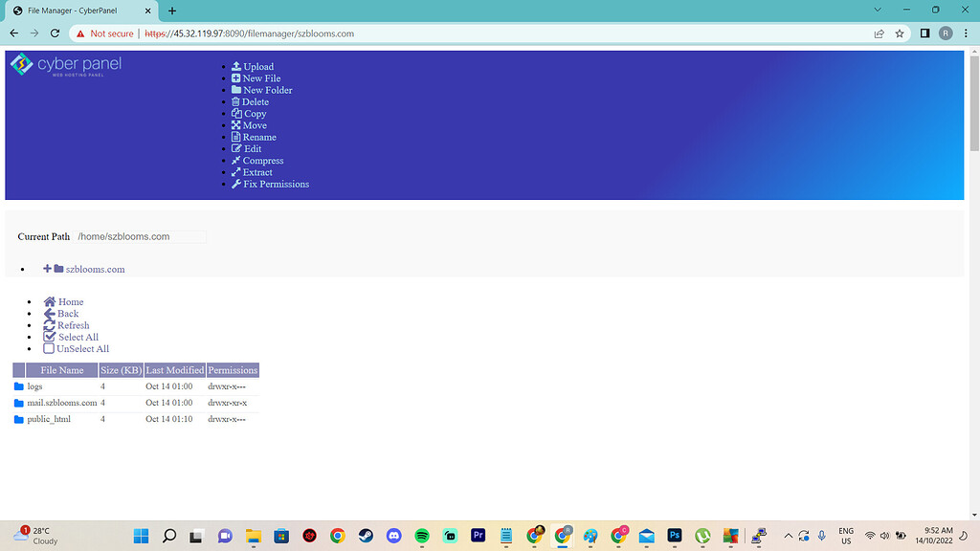Open a new browser tab

(170, 11)
